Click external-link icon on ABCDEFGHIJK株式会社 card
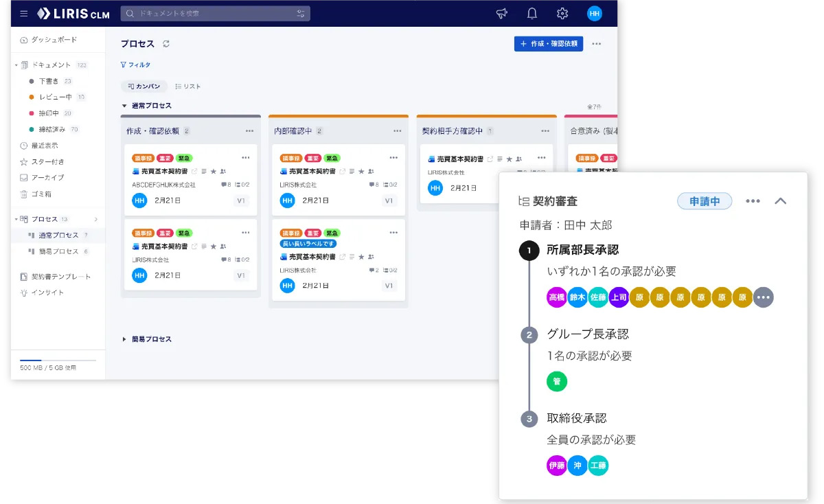Viewport: 824px width, 504px height. tap(194, 171)
